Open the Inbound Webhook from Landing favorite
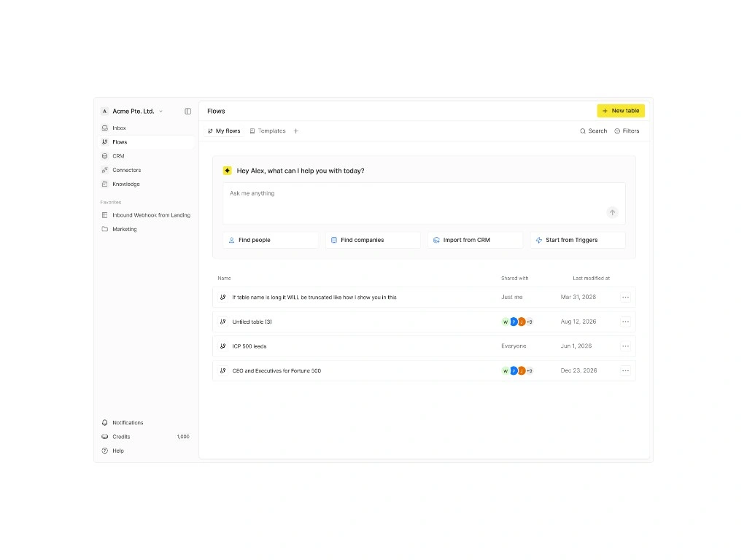747x560 pixels. [x=146, y=215]
